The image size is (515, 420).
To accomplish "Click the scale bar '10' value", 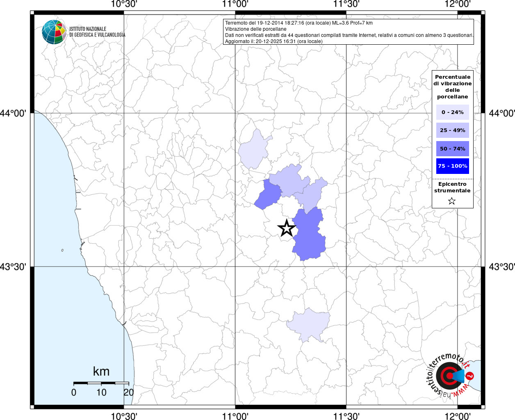I will coord(101,392).
